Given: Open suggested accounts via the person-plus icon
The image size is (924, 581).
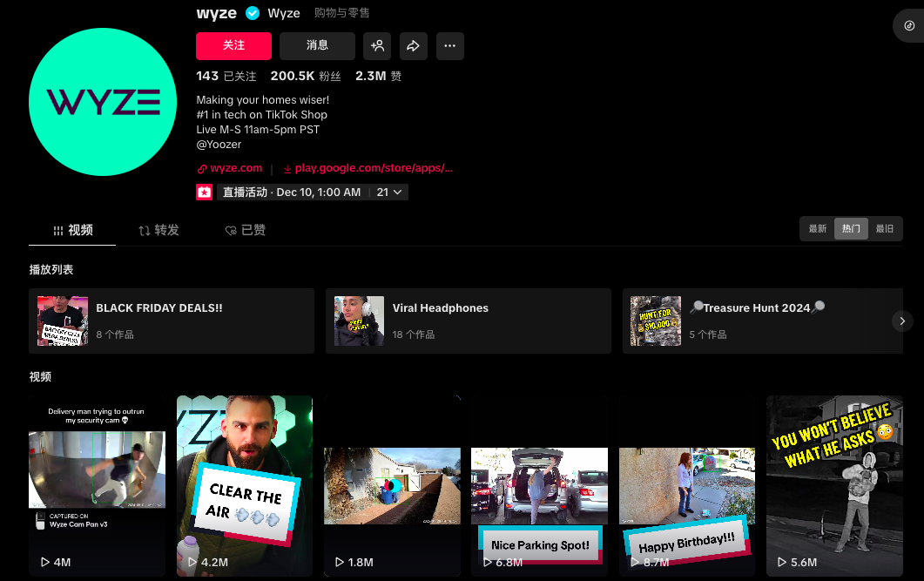Looking at the screenshot, I should tap(377, 45).
